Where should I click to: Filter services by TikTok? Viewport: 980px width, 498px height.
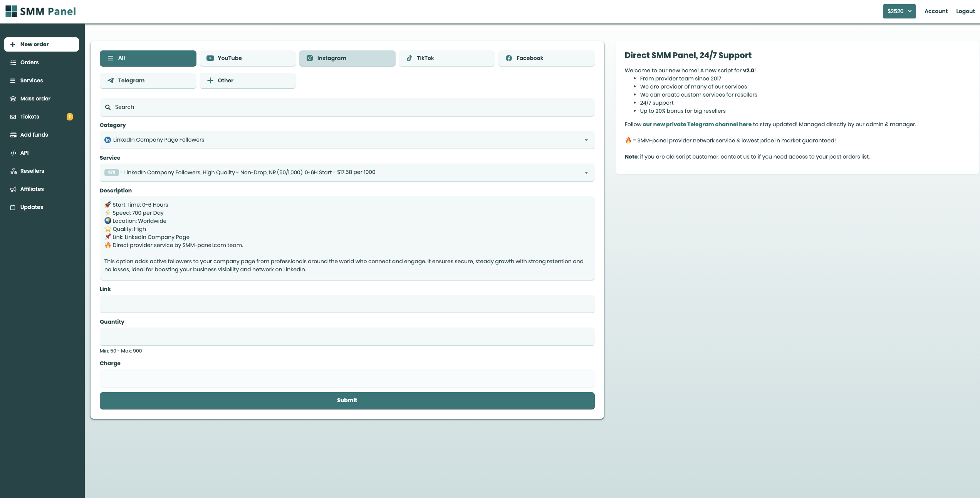click(x=447, y=58)
